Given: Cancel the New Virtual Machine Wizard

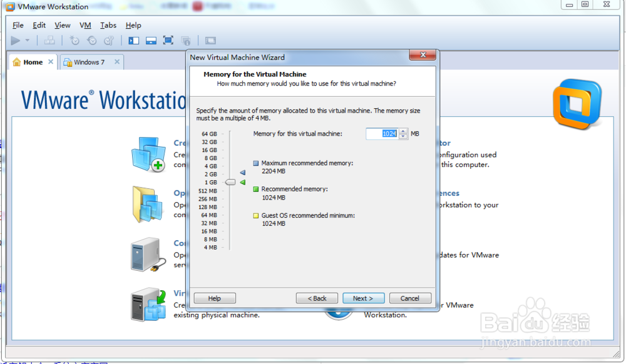Looking at the screenshot, I should click(x=410, y=298).
